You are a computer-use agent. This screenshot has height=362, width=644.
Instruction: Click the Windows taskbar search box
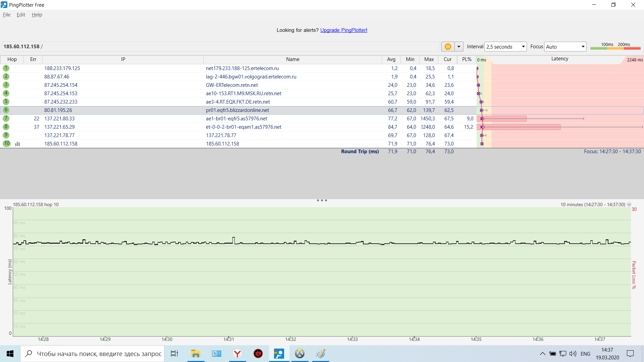(92, 354)
